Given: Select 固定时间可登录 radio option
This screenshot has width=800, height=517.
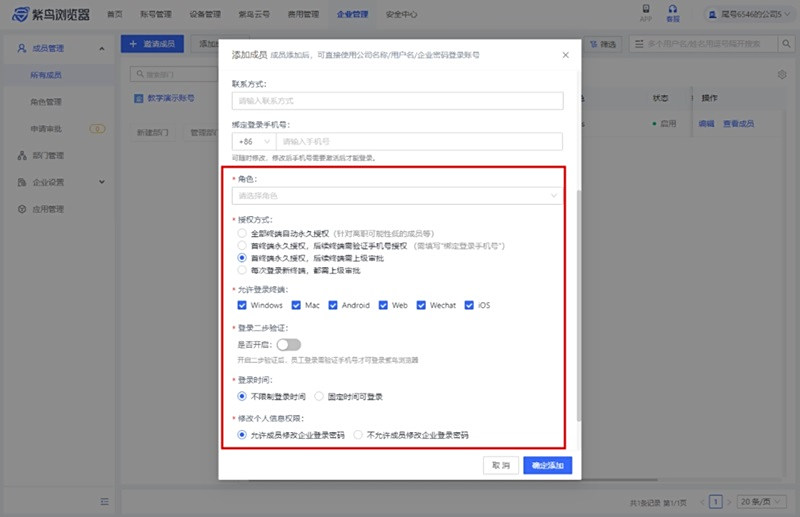Looking at the screenshot, I should [x=320, y=396].
